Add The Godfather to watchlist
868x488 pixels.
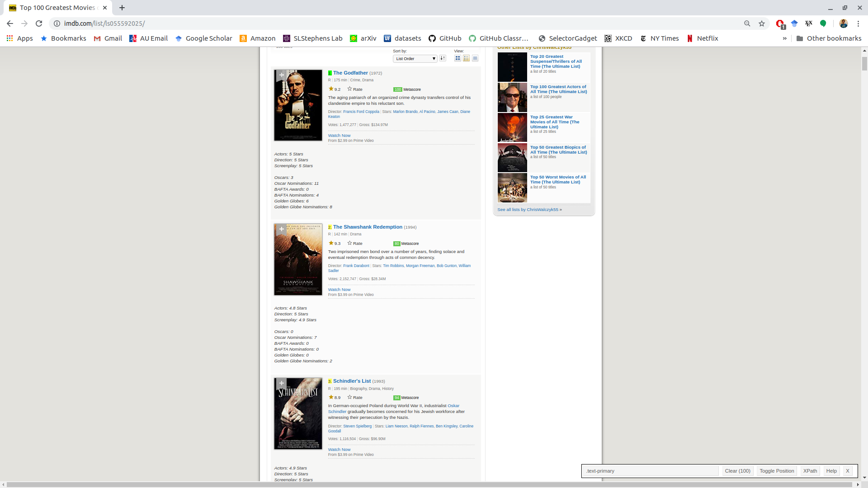click(281, 75)
